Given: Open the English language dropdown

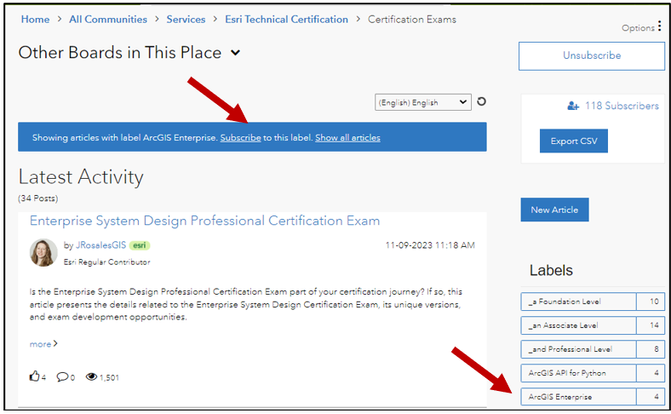Looking at the screenshot, I should coord(422,102).
